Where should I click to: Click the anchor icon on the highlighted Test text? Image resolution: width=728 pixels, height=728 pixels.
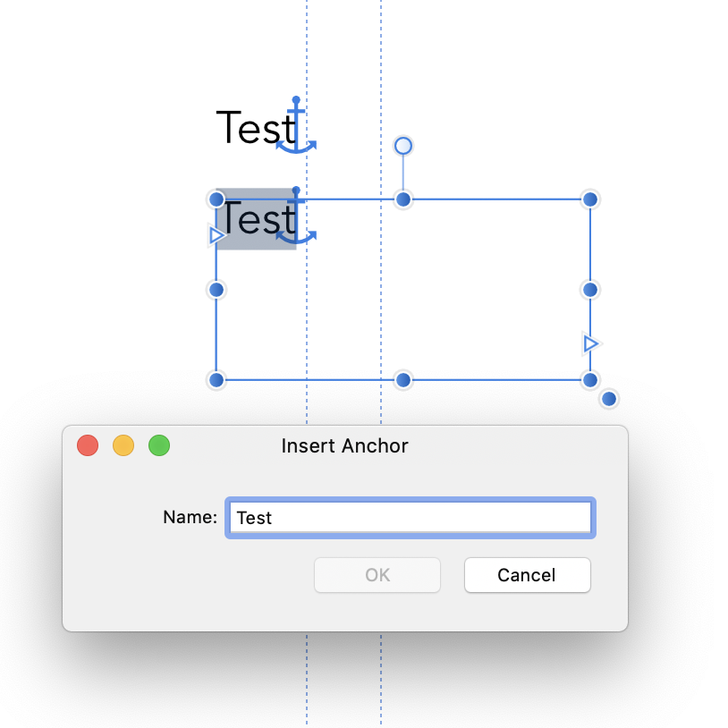pyautogui.click(x=296, y=216)
